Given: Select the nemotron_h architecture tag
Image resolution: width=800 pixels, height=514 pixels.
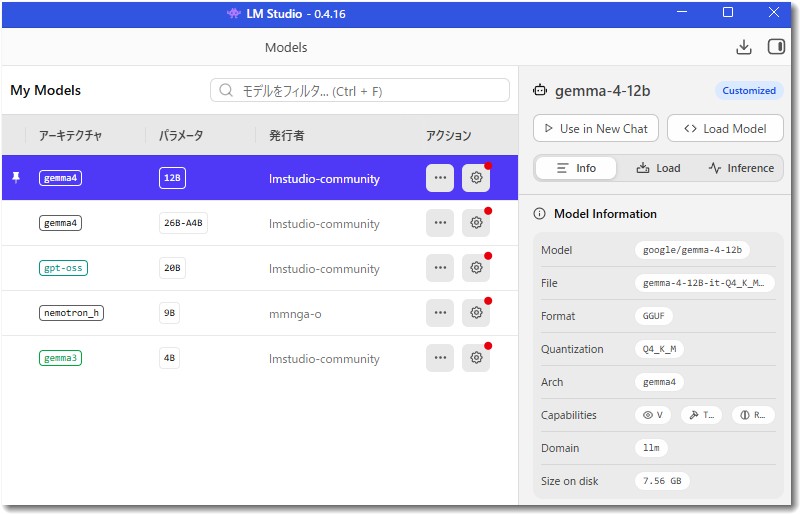Looking at the screenshot, I should [71, 313].
